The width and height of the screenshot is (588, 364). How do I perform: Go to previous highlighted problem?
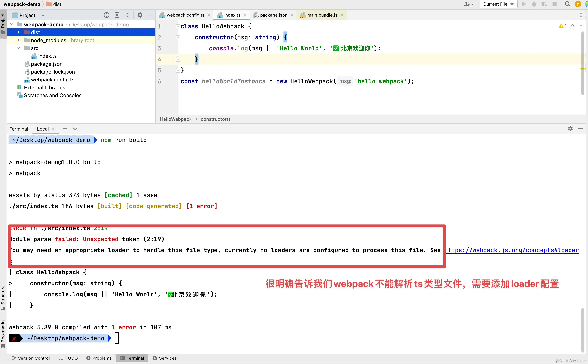pyautogui.click(x=573, y=26)
